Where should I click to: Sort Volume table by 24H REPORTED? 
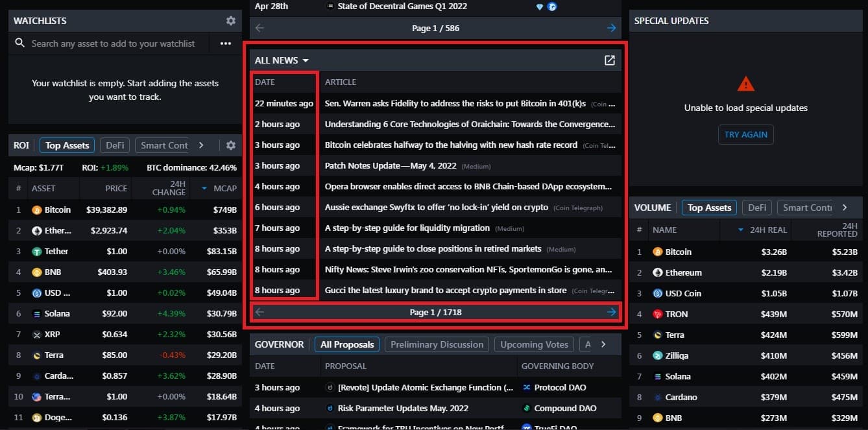point(837,230)
